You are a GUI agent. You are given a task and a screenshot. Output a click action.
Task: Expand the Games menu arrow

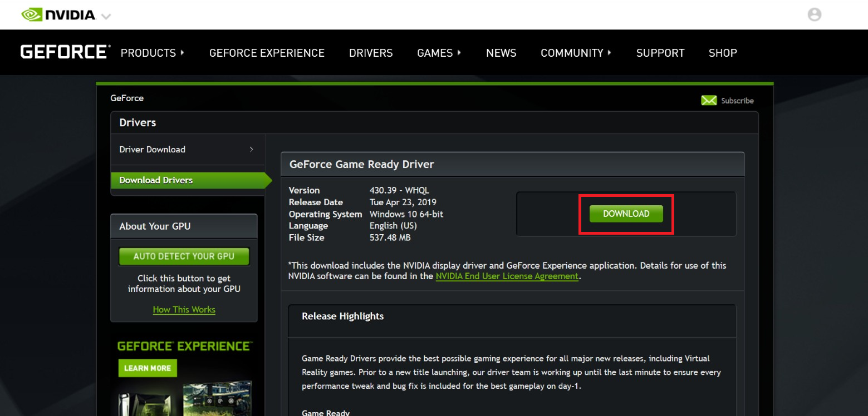(x=459, y=53)
